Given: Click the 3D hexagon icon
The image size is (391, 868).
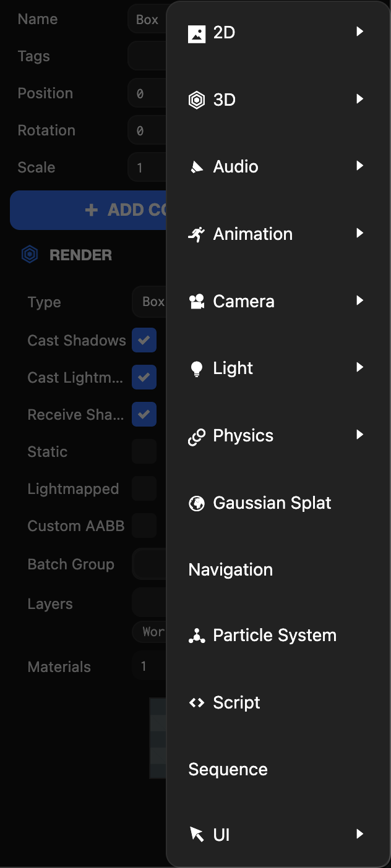Looking at the screenshot, I should pyautogui.click(x=197, y=100).
